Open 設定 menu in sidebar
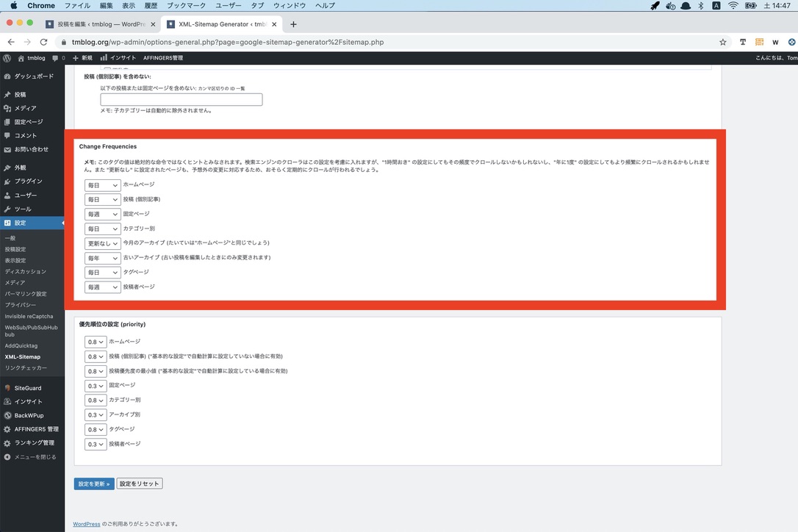798x532 pixels. (32, 223)
